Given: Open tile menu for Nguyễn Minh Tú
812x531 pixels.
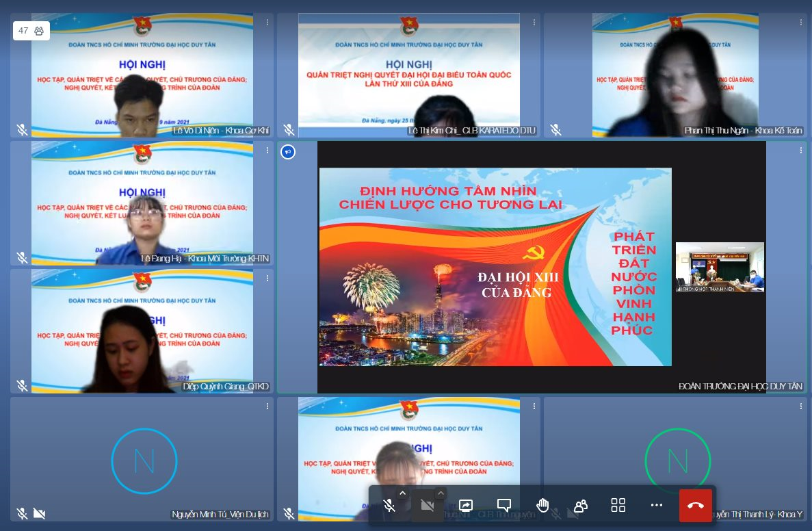Looking at the screenshot, I should (267, 406).
